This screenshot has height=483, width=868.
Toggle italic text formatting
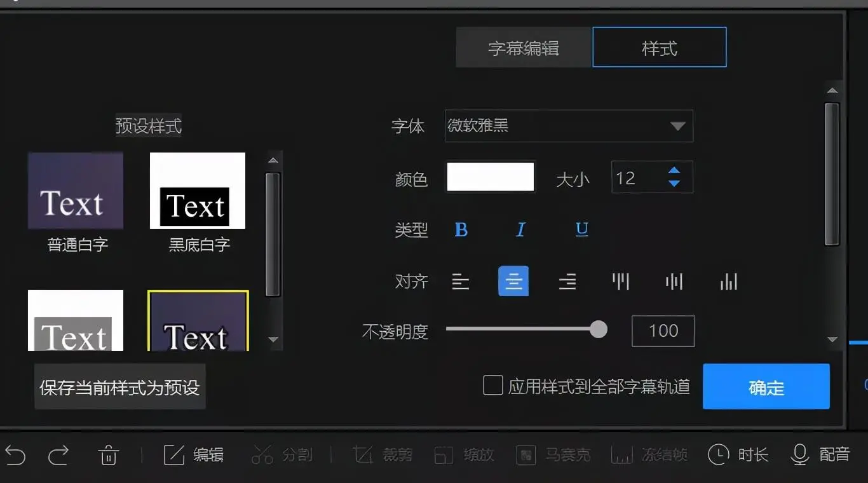520,230
